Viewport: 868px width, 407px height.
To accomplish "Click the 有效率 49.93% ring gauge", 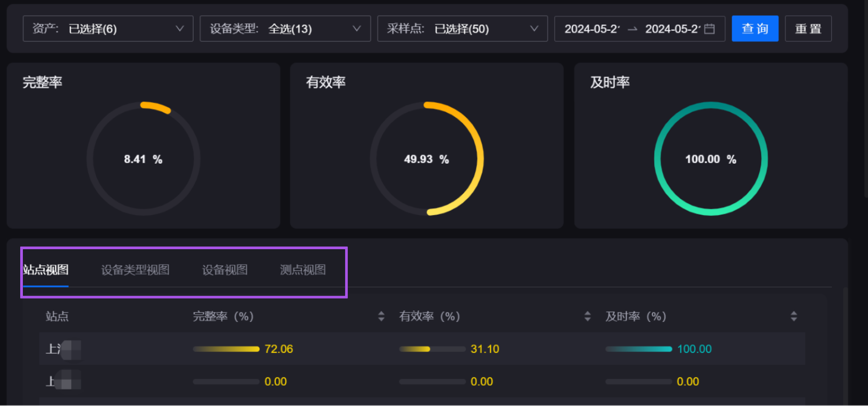I will point(427,159).
